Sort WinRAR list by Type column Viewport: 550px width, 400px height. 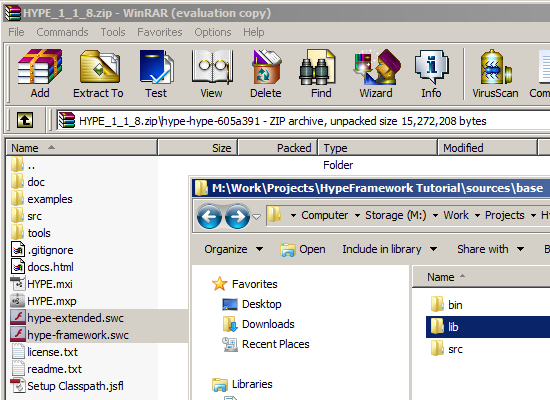(378, 148)
